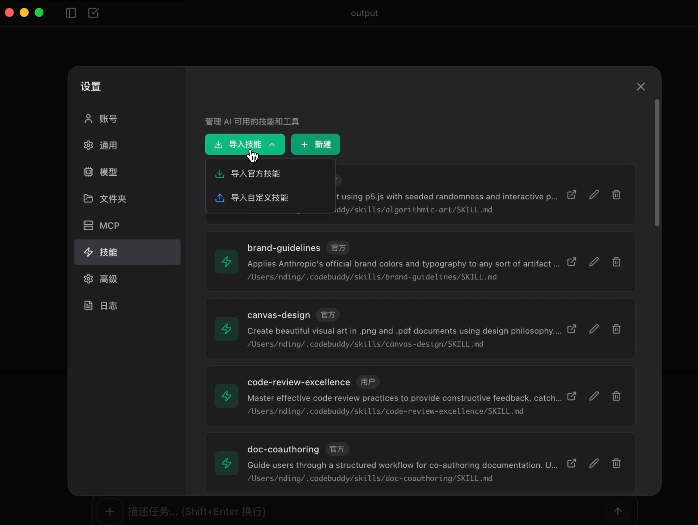Delete the code-review-excellence skill

[x=616, y=396]
